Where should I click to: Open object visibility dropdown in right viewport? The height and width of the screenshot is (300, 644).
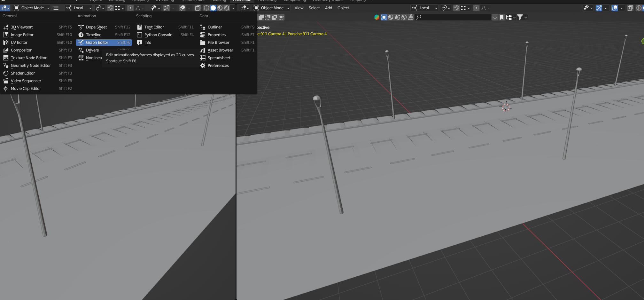click(588, 8)
